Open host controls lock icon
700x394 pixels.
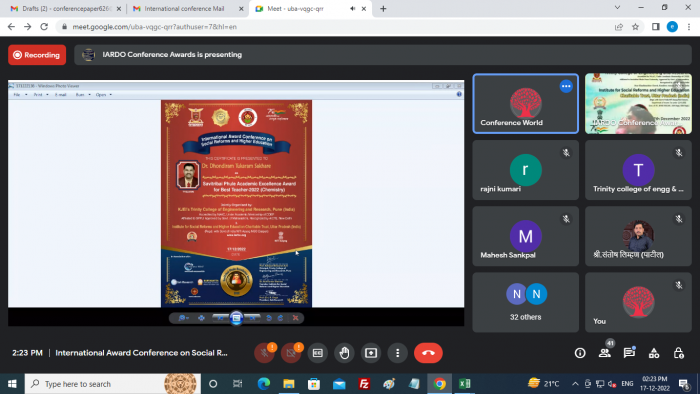(x=679, y=353)
